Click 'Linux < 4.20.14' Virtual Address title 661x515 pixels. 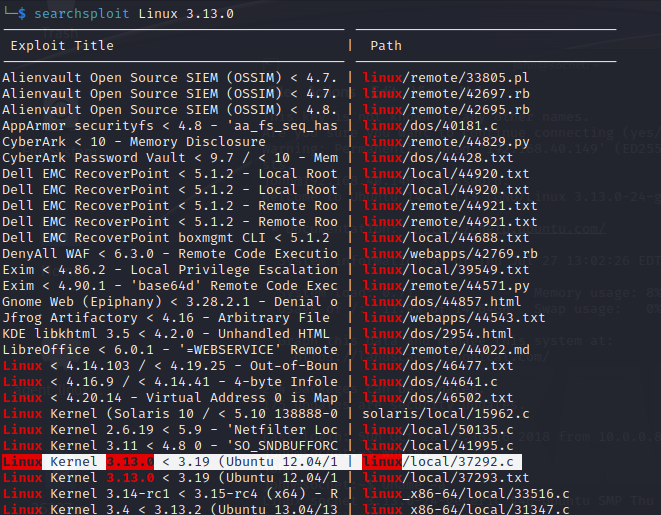[x=170, y=398]
